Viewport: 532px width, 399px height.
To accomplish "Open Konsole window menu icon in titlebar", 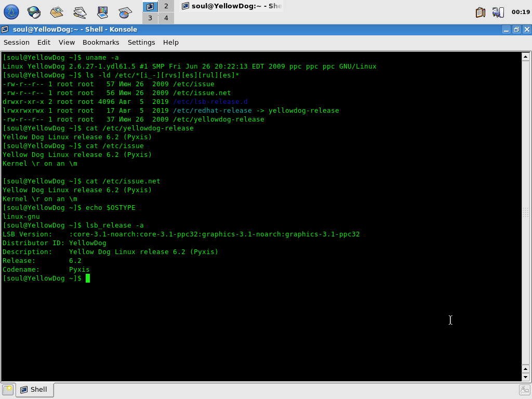I will pos(5,30).
